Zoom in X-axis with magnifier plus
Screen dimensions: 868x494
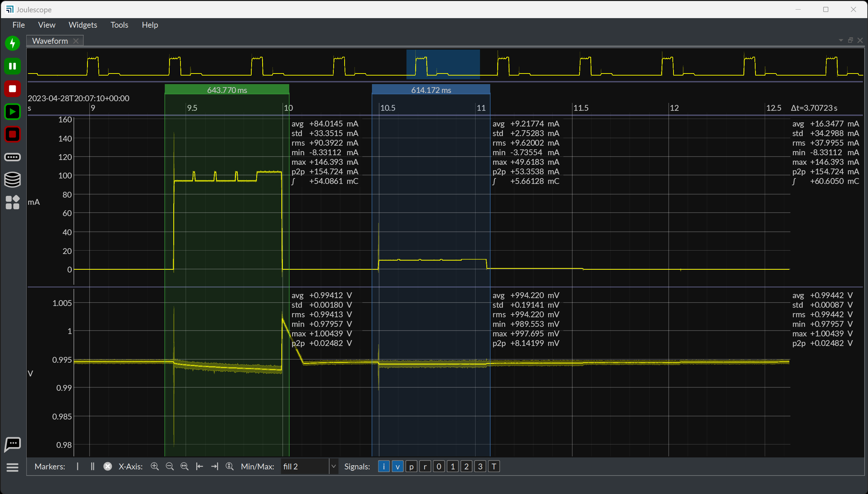(x=155, y=466)
